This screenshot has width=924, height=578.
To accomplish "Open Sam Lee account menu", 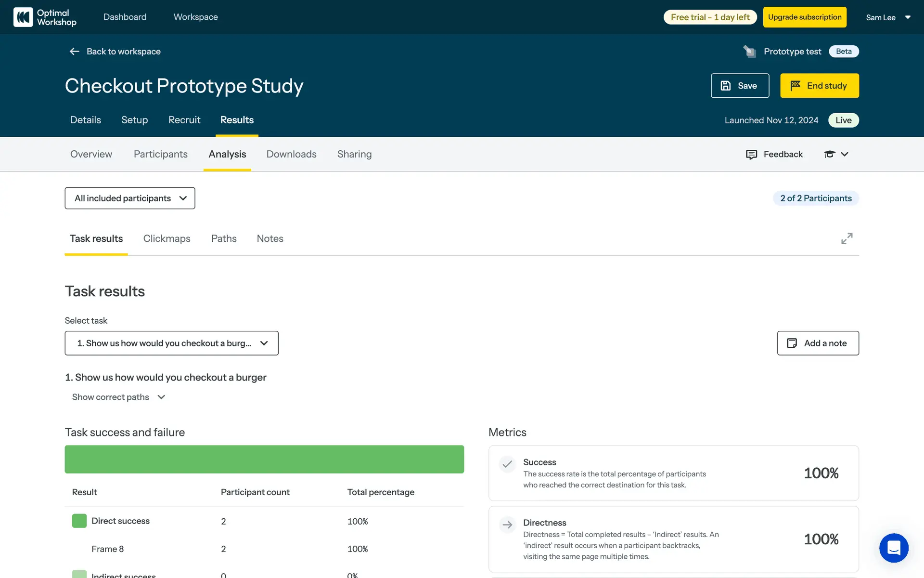I will (888, 17).
